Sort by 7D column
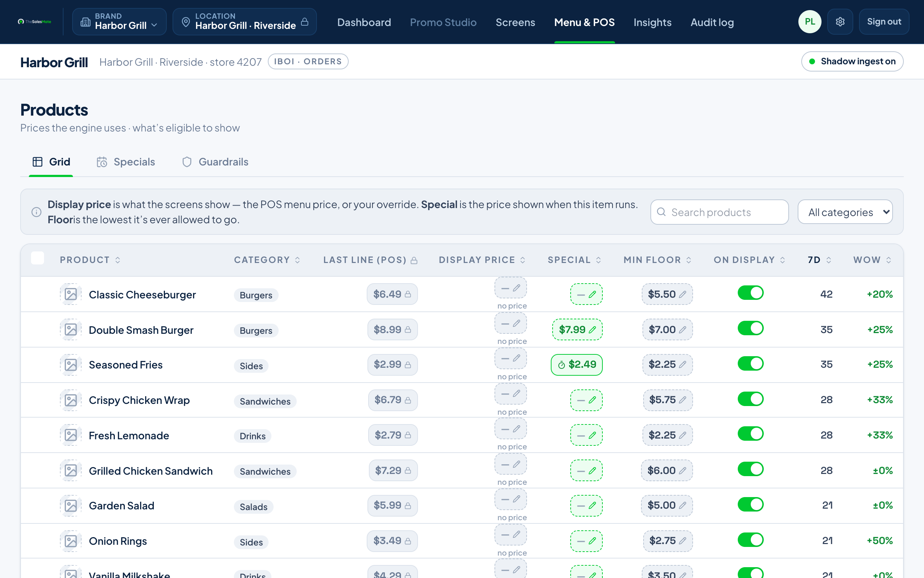 tap(819, 260)
